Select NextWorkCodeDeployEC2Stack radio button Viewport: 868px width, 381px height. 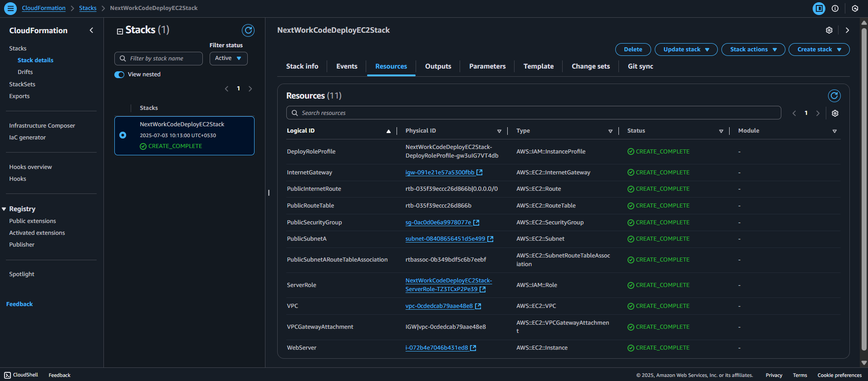click(x=123, y=135)
